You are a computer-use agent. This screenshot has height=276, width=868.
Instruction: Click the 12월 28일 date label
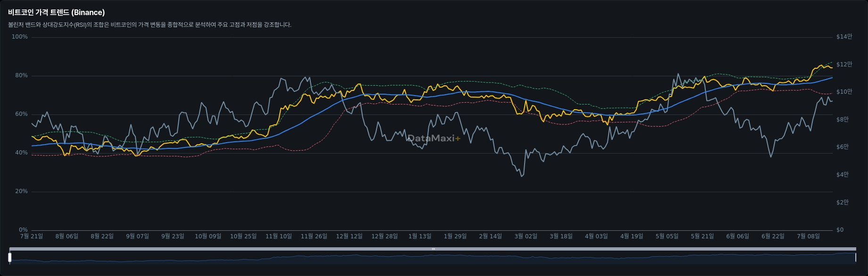pos(384,236)
